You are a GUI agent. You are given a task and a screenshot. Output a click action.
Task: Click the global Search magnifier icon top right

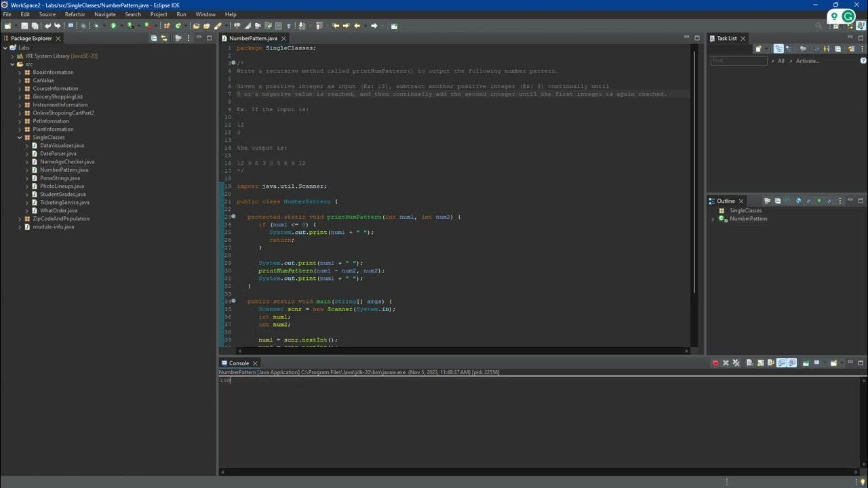pos(818,26)
